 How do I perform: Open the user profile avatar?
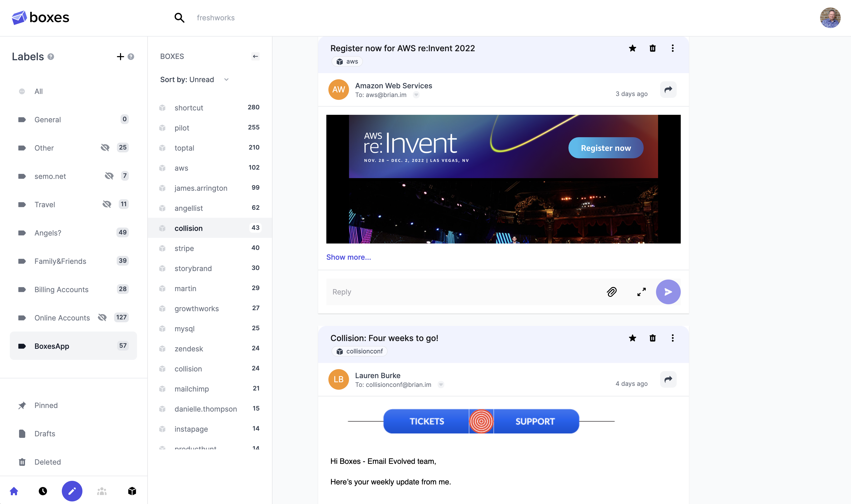(830, 18)
